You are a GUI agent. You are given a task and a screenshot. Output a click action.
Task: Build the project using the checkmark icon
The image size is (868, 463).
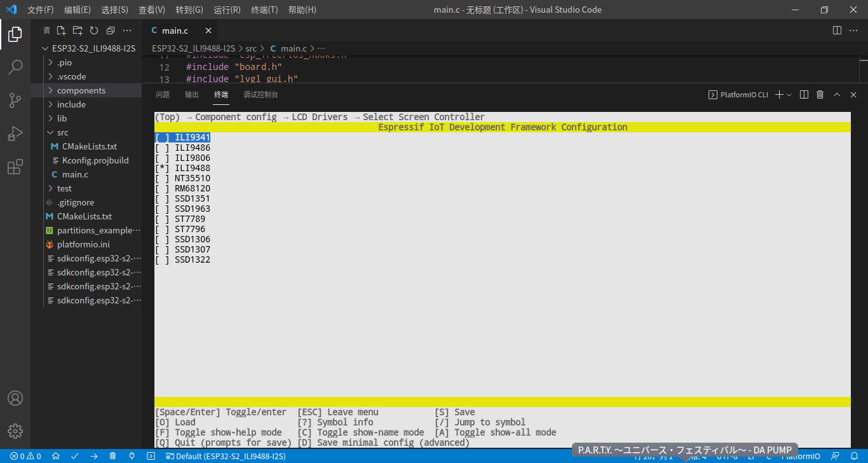coord(74,456)
